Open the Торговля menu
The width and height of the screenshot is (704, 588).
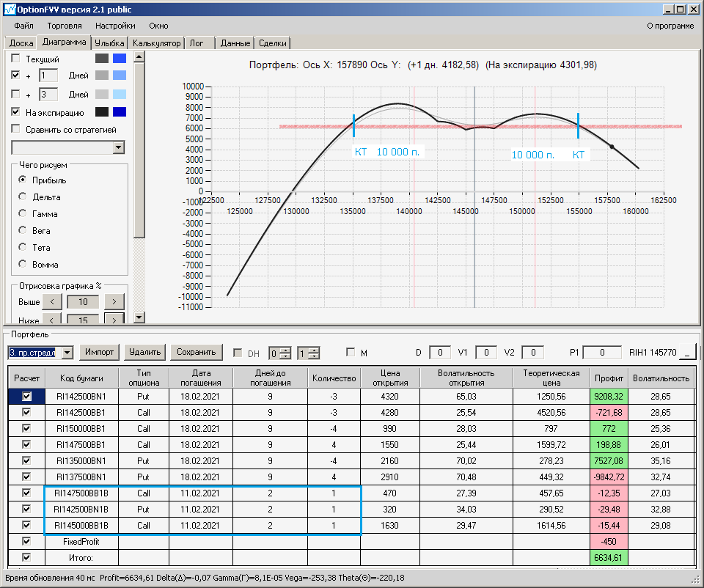coord(65,26)
